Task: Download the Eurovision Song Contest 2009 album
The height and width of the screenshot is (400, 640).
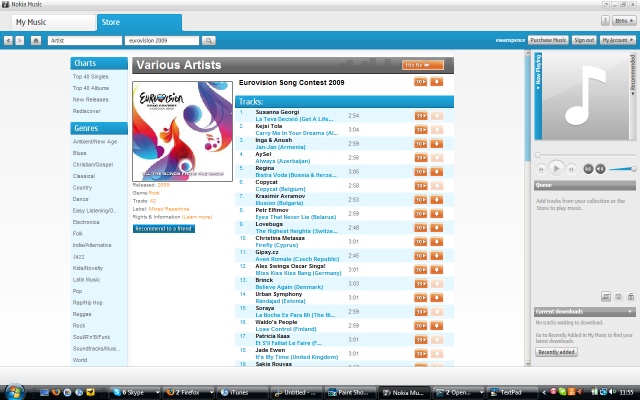Action: click(436, 82)
